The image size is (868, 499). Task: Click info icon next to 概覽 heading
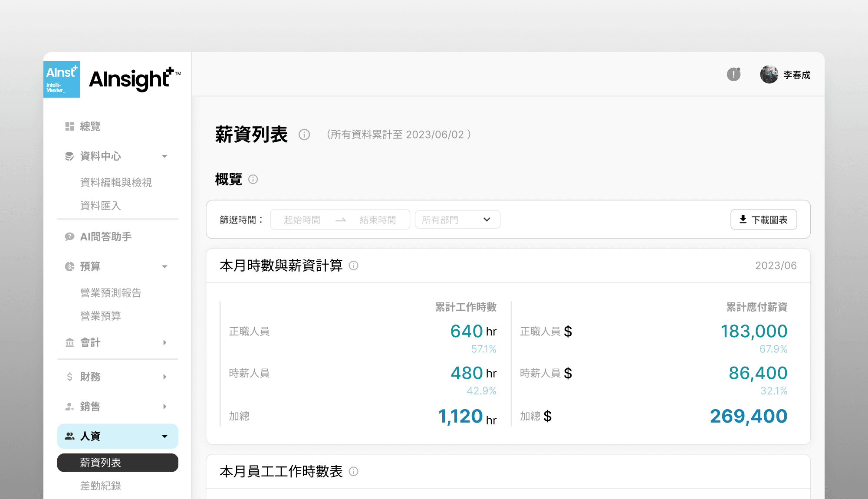253,179
